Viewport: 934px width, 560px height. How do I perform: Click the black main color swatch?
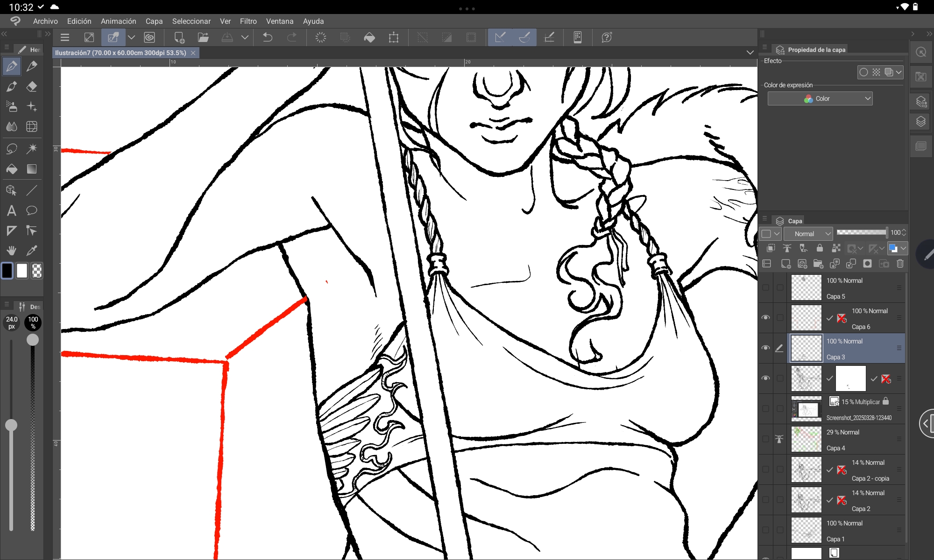click(7, 271)
